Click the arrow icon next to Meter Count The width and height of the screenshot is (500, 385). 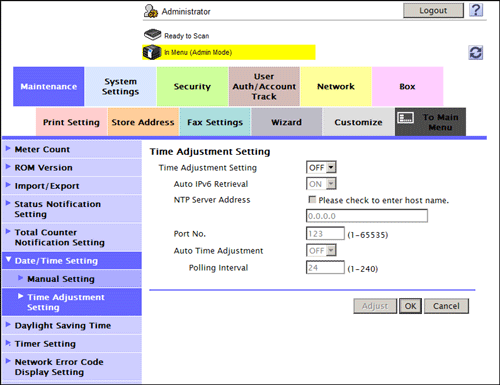pos(8,148)
